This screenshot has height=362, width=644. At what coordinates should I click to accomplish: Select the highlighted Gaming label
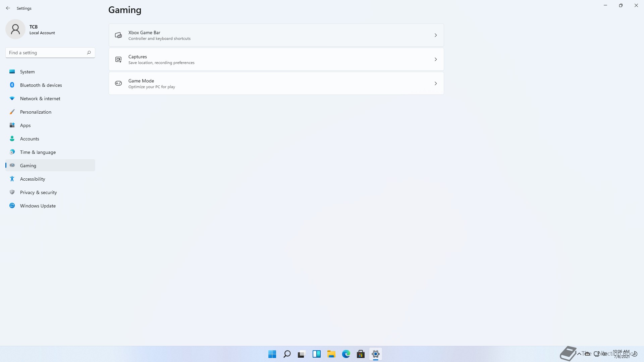click(x=28, y=166)
